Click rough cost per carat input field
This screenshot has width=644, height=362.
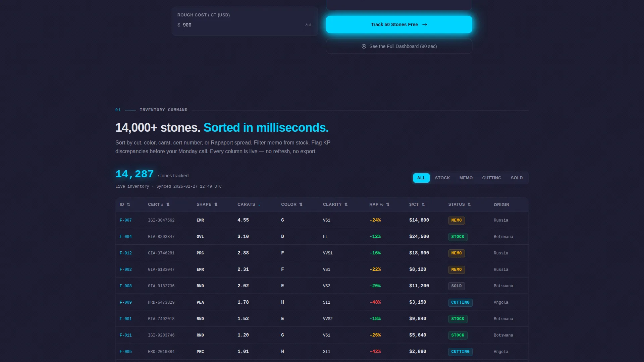[x=243, y=25]
